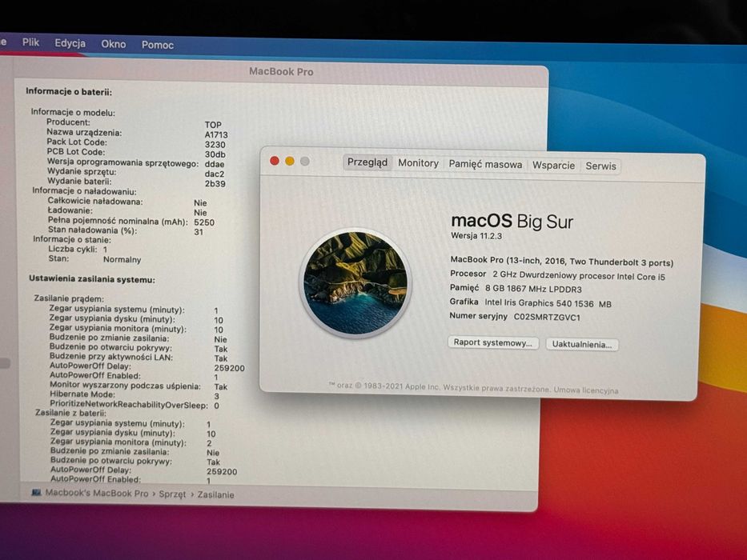747x560 pixels.
Task: Select Sprzęt in the path bar
Action: [x=172, y=494]
